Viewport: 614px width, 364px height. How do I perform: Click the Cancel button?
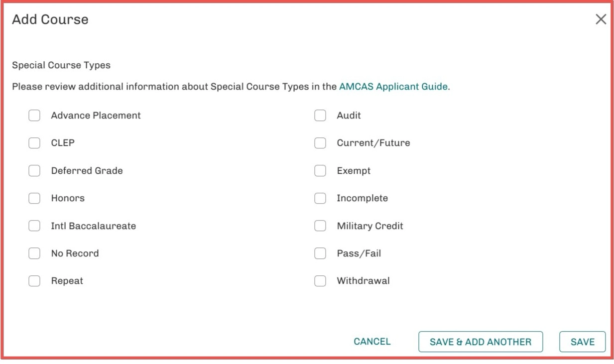(x=371, y=342)
